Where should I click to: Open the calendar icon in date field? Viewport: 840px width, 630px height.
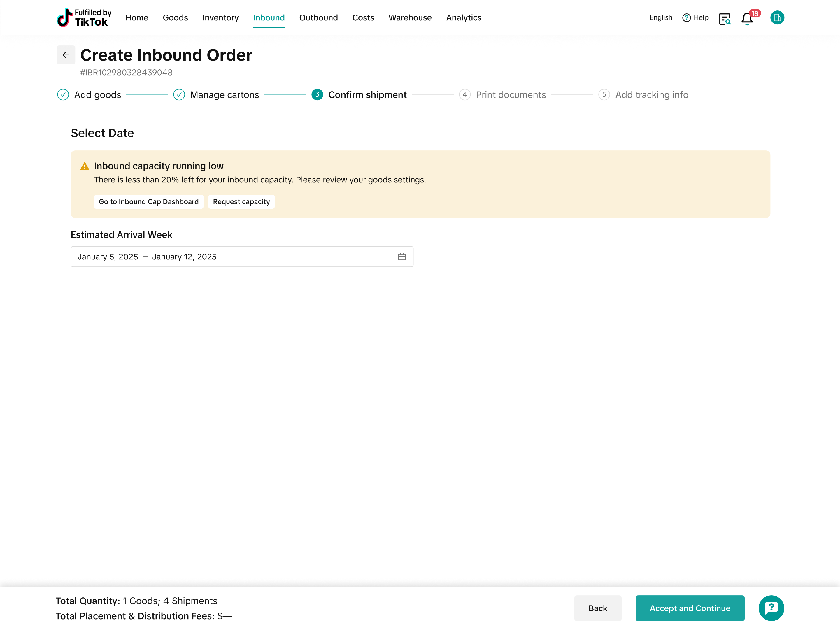401,257
